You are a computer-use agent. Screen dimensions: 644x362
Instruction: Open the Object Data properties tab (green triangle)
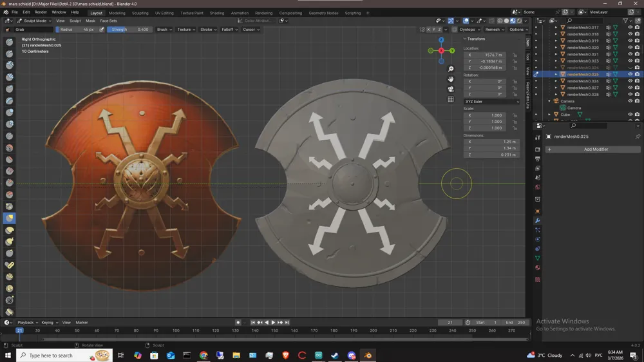click(x=538, y=258)
